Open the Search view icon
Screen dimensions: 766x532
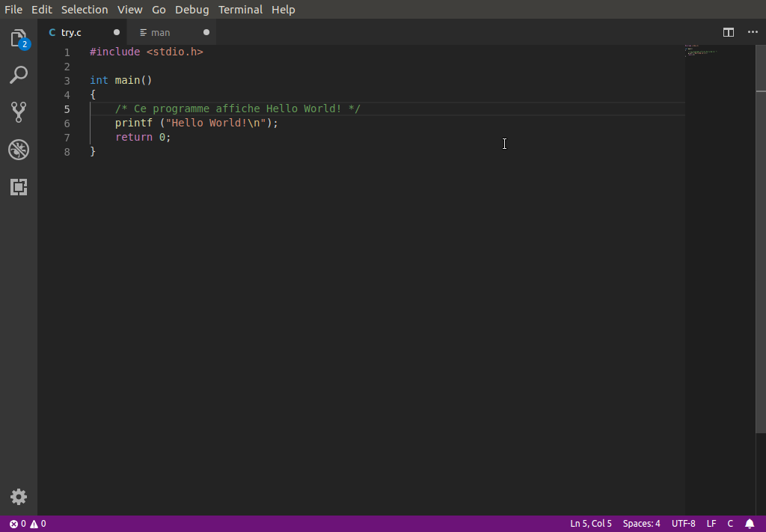[x=19, y=75]
